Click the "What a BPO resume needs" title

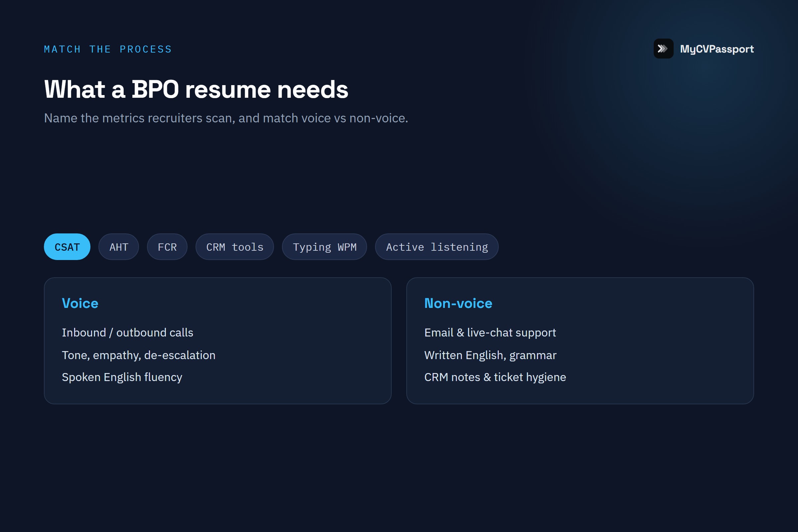(196, 89)
